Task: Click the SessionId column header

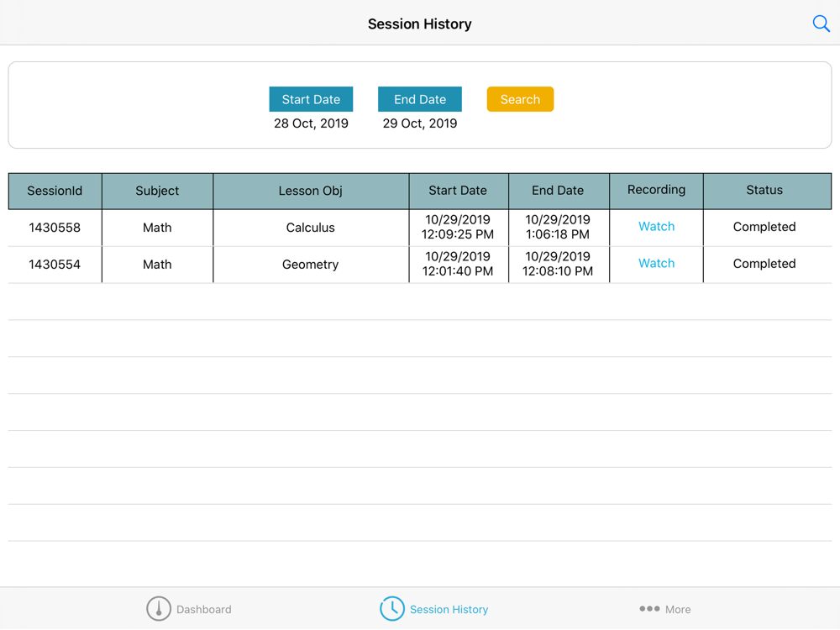Action: (55, 191)
